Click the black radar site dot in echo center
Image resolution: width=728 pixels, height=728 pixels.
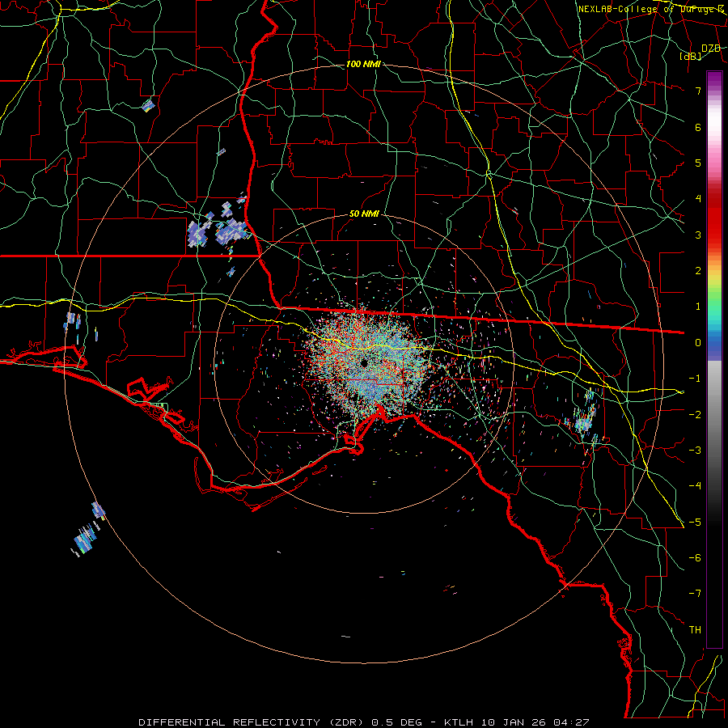point(363,363)
